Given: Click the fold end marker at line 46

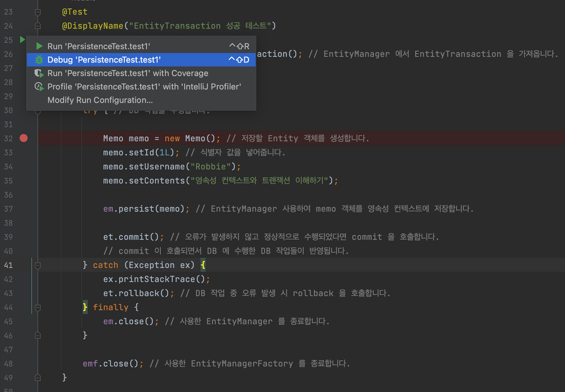Looking at the screenshot, I should tap(38, 336).
